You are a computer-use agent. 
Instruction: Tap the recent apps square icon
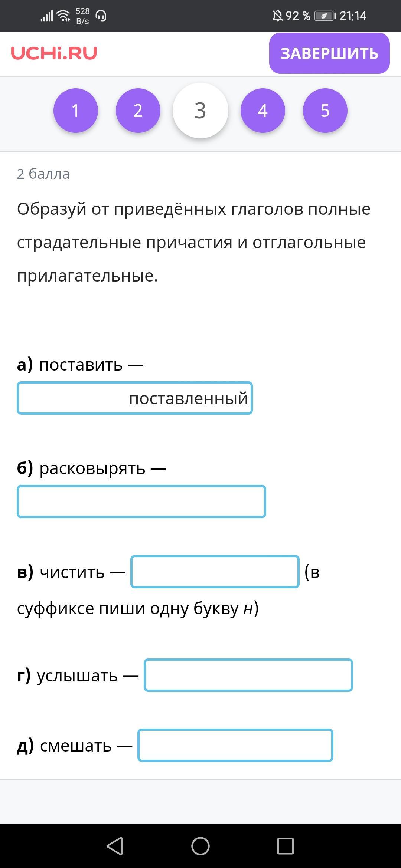tap(286, 846)
